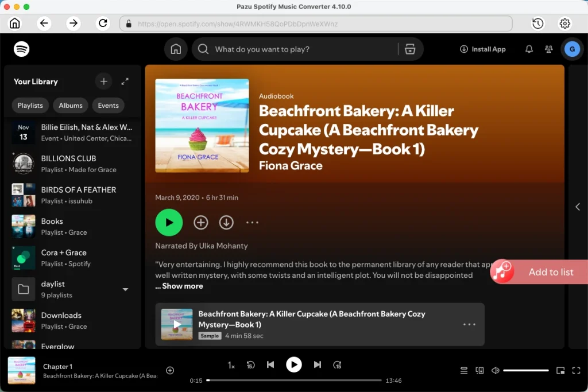Open the Downloads playlist

[72, 320]
